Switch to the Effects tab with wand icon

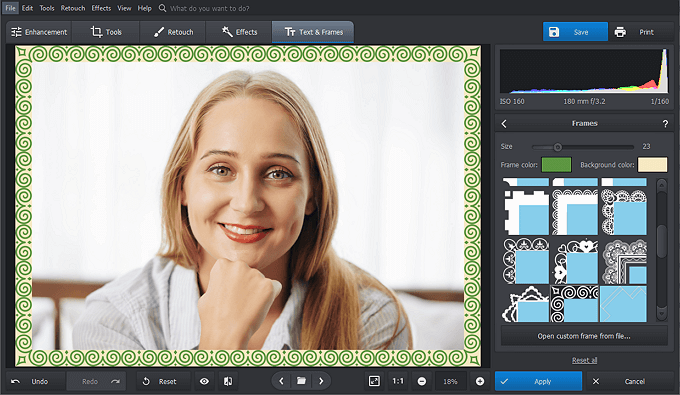click(239, 32)
